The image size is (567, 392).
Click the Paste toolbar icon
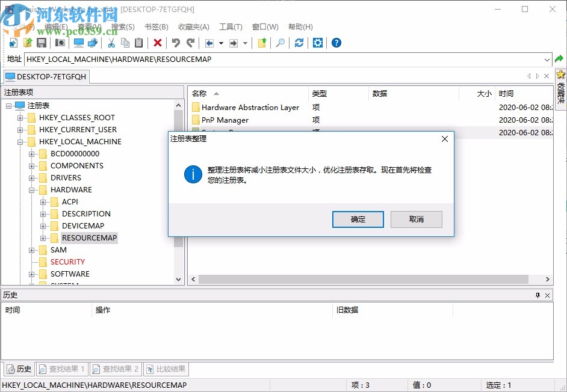(138, 43)
